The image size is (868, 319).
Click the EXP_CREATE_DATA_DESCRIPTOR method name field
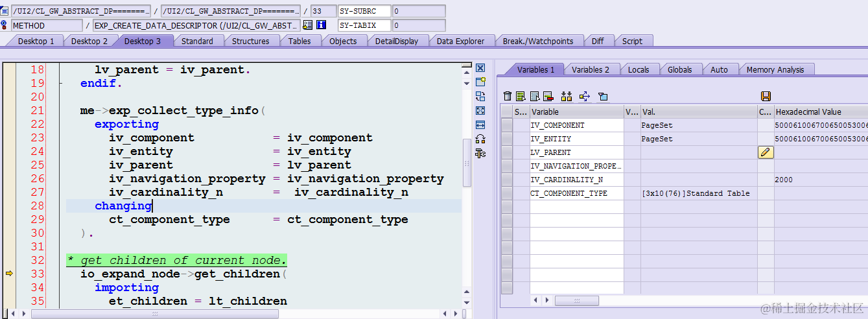click(x=196, y=25)
